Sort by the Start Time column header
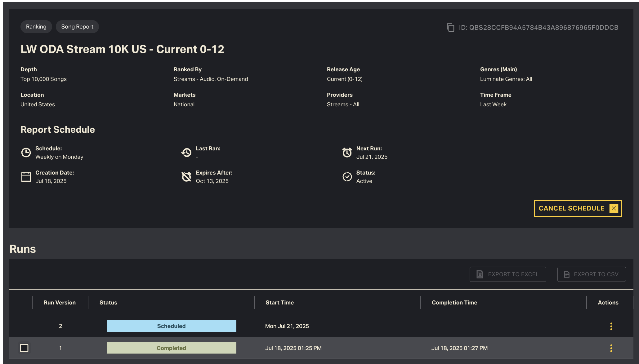The height and width of the screenshot is (364, 639). point(279,303)
